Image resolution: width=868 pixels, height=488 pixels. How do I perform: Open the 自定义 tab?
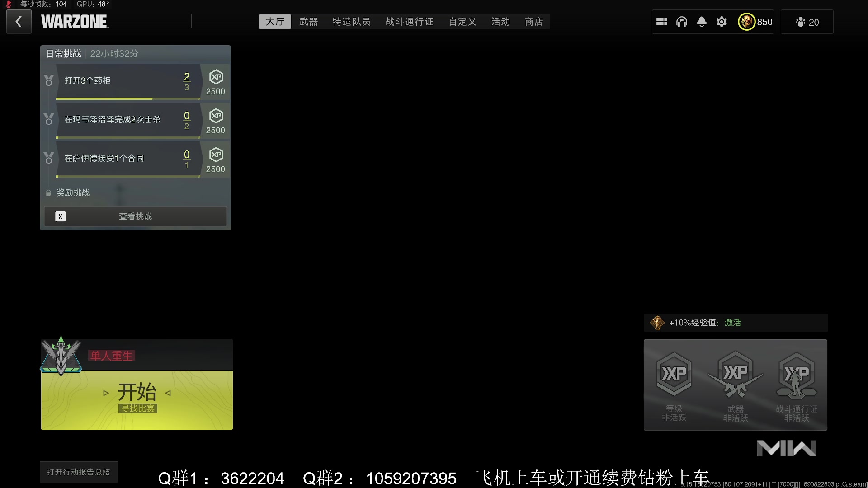(462, 22)
